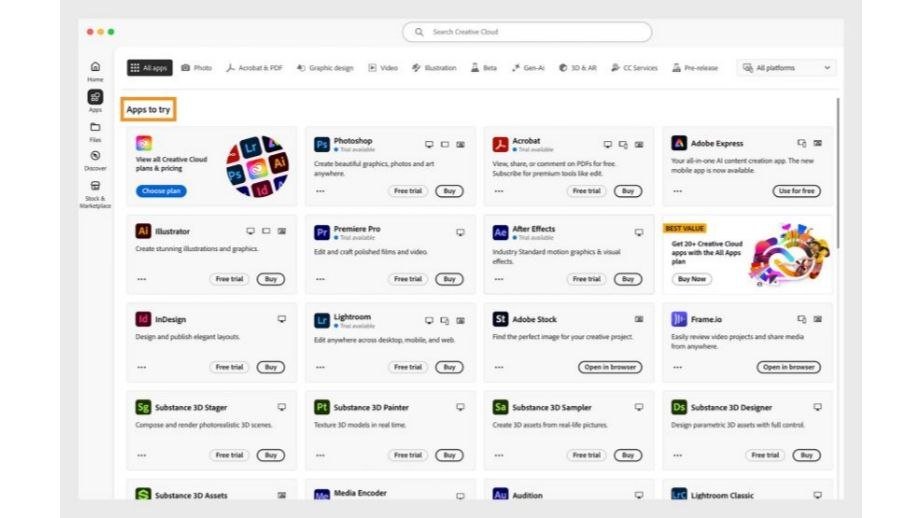922x518 pixels.
Task: Click the Adobe Express app icon
Action: [679, 143]
